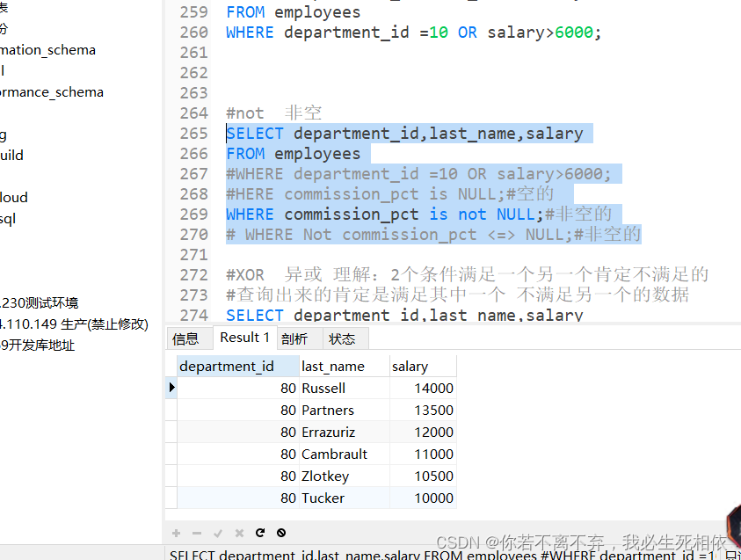Discard edits with the X icon
Viewport: 741px width, 560px height.
[x=239, y=532]
